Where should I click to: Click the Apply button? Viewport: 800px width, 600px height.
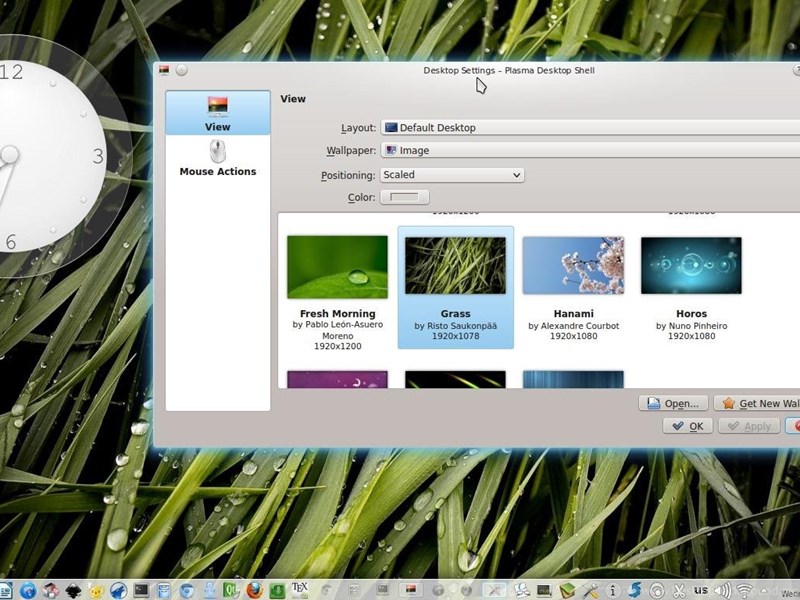[x=749, y=426]
